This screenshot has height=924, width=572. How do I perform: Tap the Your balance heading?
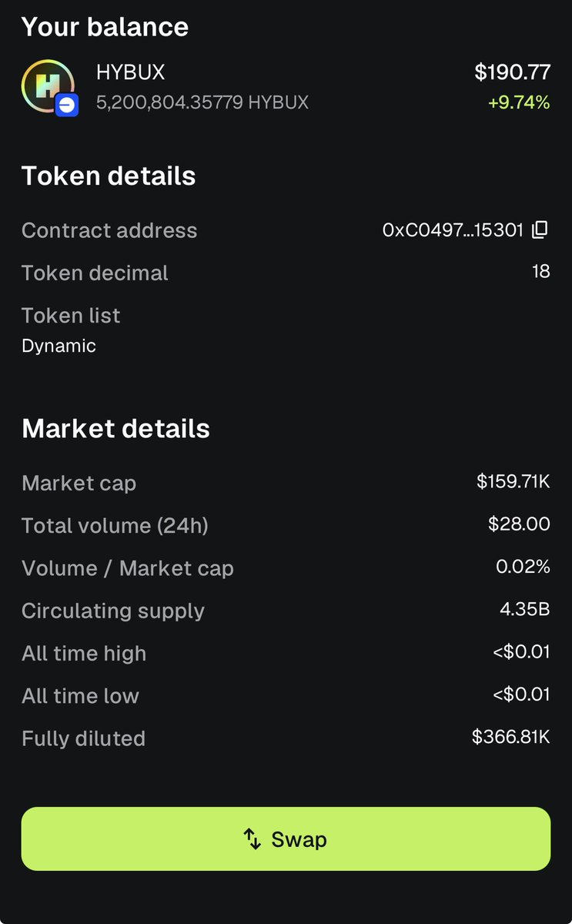(105, 27)
